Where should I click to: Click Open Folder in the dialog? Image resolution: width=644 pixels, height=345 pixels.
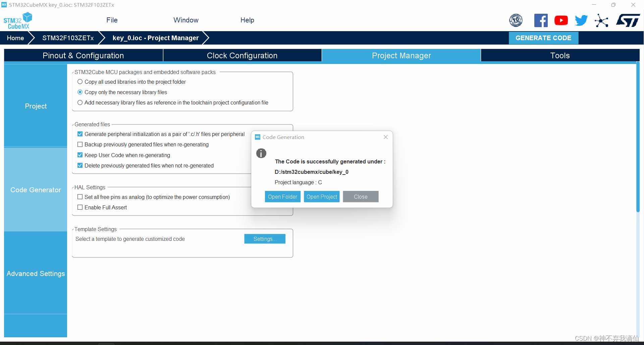pos(282,197)
